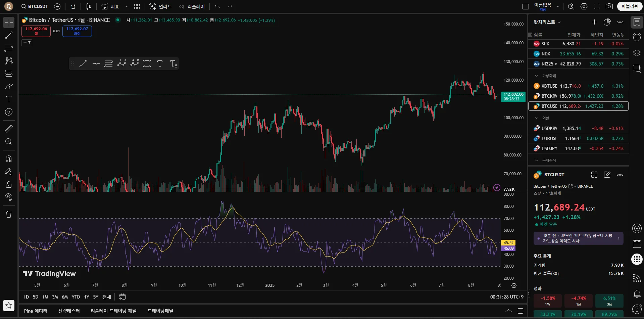Image resolution: width=644 pixels, height=319 pixels.
Task: Select the 3M time range button
Action: click(55, 297)
